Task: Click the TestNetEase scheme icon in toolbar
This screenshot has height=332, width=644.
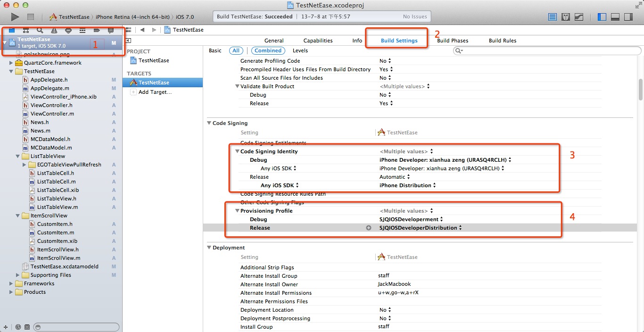Action: (x=53, y=17)
